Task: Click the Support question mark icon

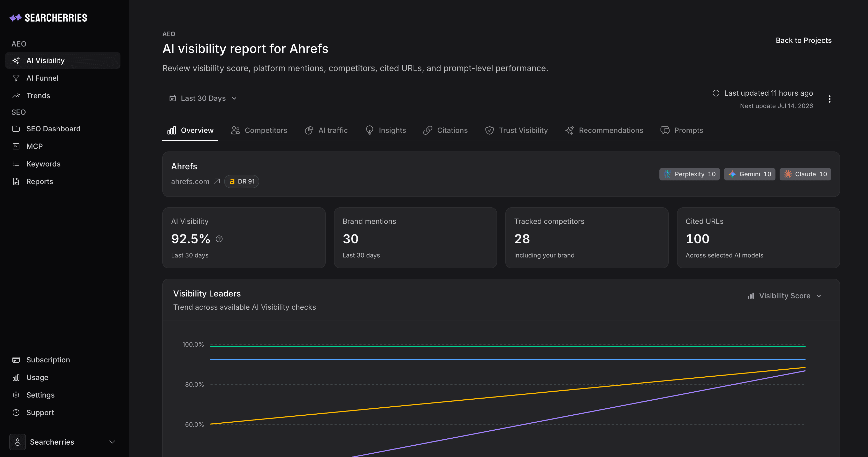Action: click(x=16, y=413)
